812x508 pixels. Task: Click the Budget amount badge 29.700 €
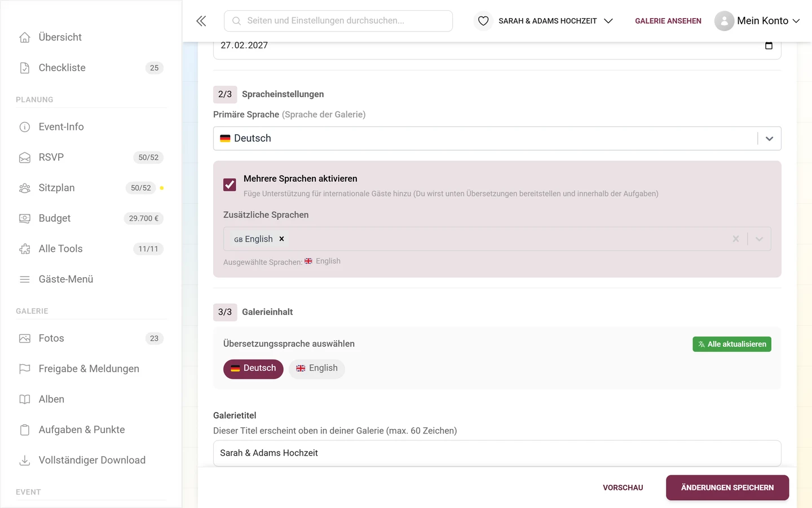pyautogui.click(x=143, y=218)
